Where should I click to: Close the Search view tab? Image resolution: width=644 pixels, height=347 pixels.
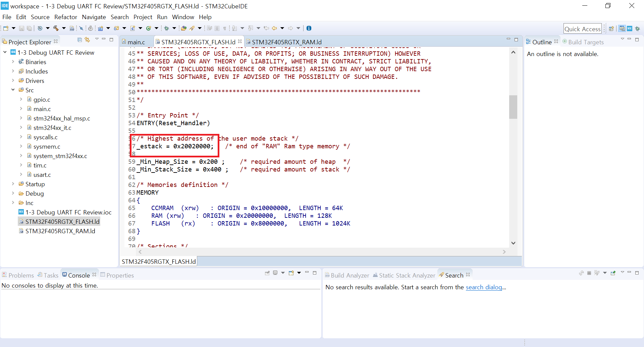(x=468, y=275)
